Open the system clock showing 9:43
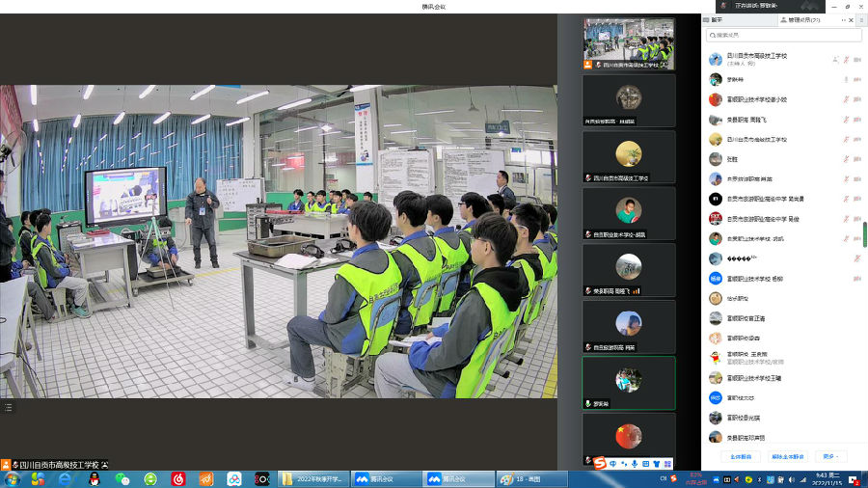Viewport: 868px width, 488px height. tap(827, 479)
